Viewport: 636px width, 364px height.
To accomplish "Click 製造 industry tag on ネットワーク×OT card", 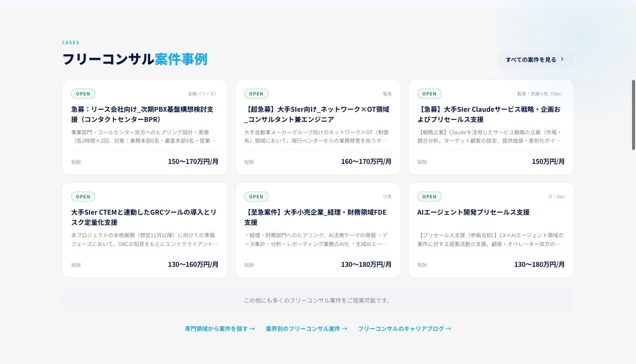I will click(387, 94).
